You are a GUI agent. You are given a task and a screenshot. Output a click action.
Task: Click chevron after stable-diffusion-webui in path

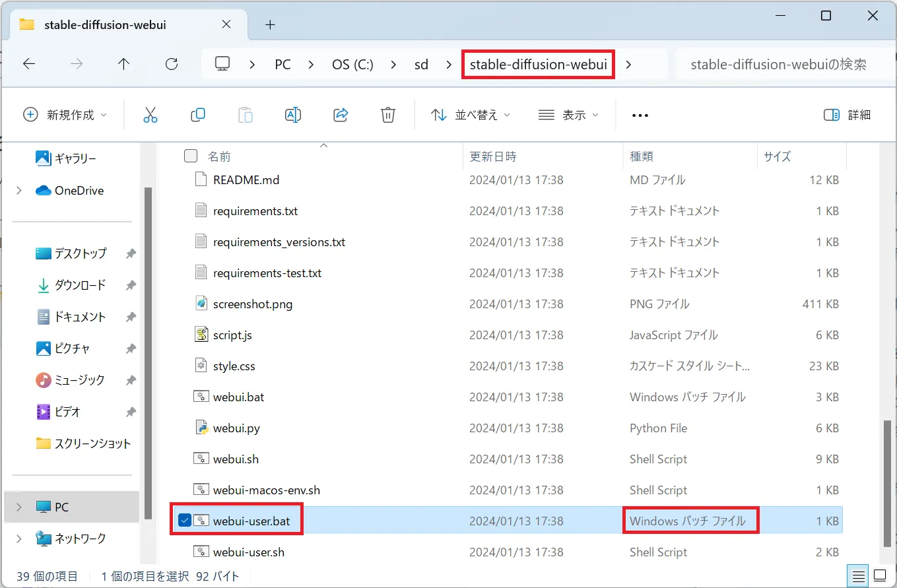pyautogui.click(x=628, y=64)
